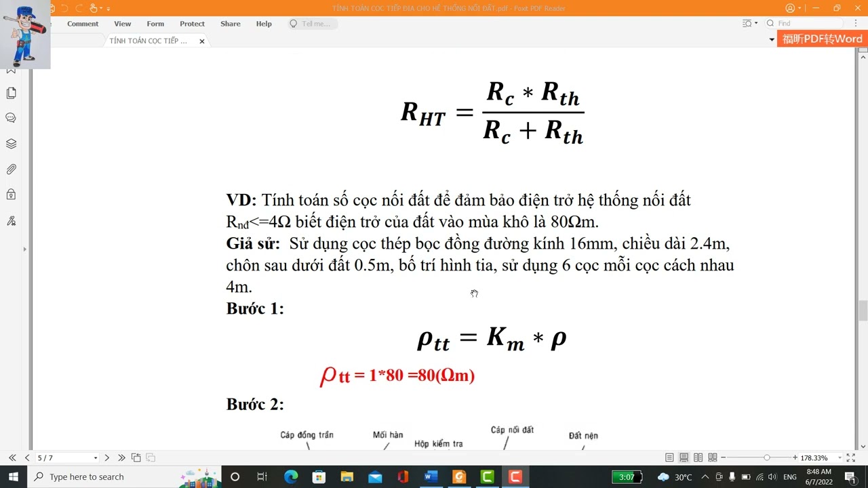The height and width of the screenshot is (488, 868).
Task: Open Mail app from the taskbar
Action: click(375, 477)
